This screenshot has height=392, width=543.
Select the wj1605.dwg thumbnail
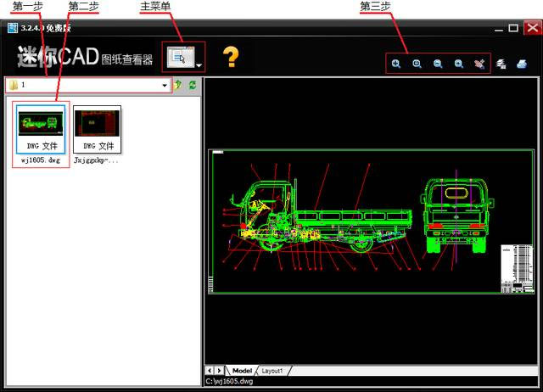tap(41, 130)
